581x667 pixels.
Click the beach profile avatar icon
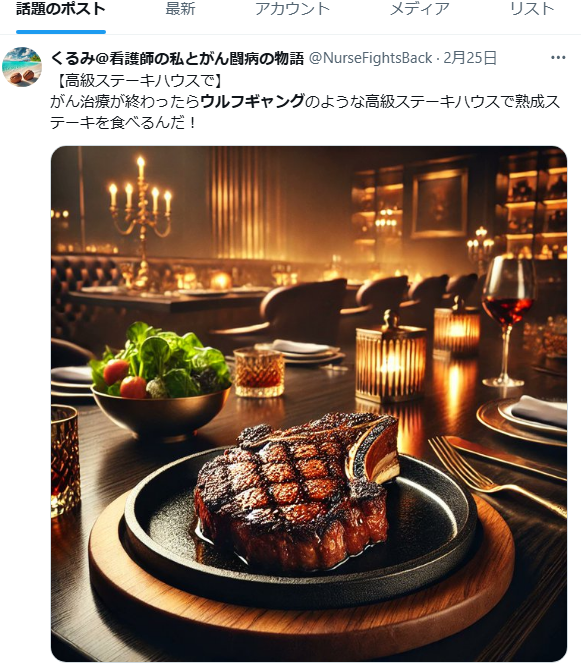click(22, 67)
